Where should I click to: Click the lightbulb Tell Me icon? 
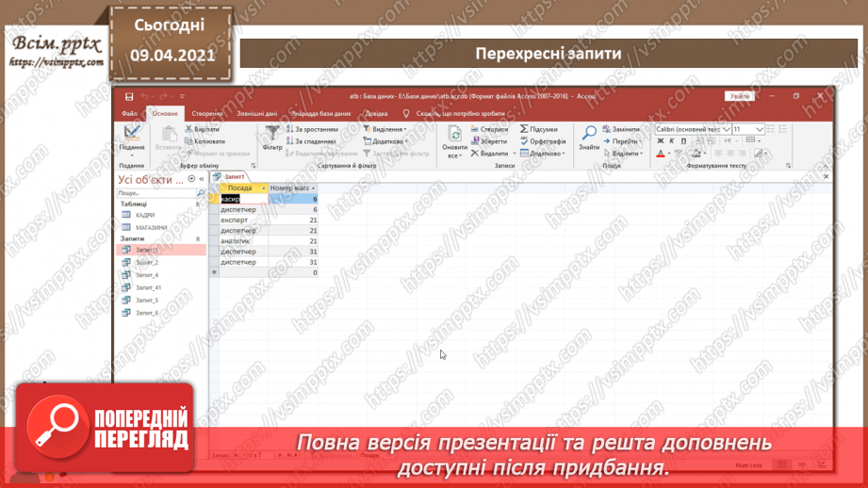point(406,113)
